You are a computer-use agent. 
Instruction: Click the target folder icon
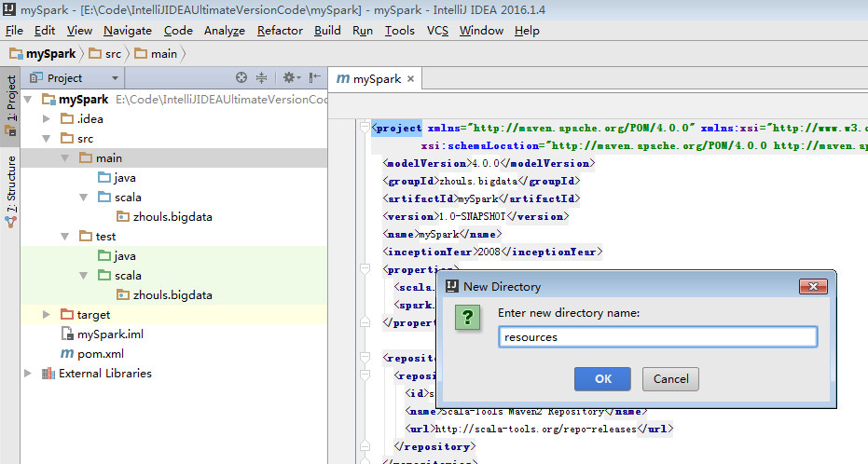[x=67, y=314]
